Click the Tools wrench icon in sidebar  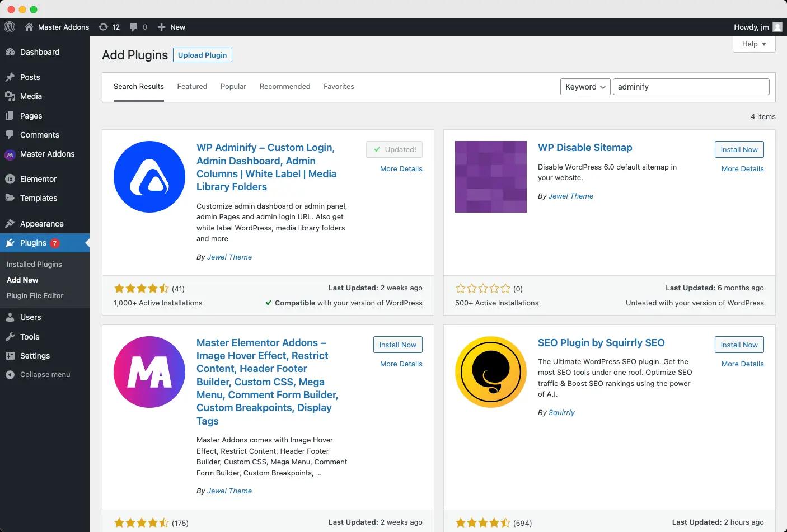coord(10,337)
